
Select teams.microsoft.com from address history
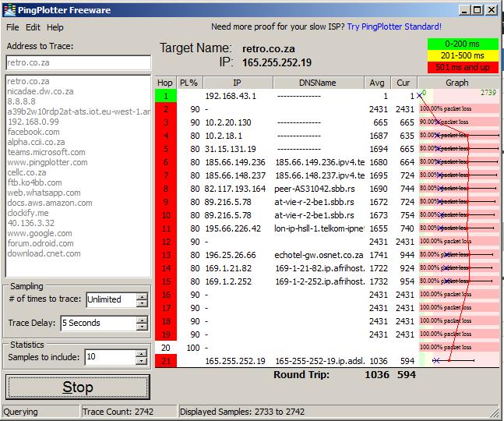pyautogui.click(x=46, y=152)
